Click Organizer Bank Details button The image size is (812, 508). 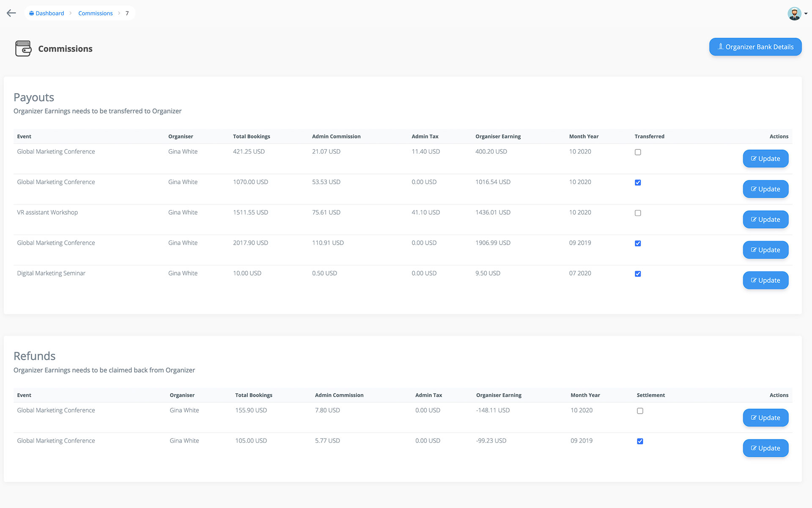coord(755,47)
